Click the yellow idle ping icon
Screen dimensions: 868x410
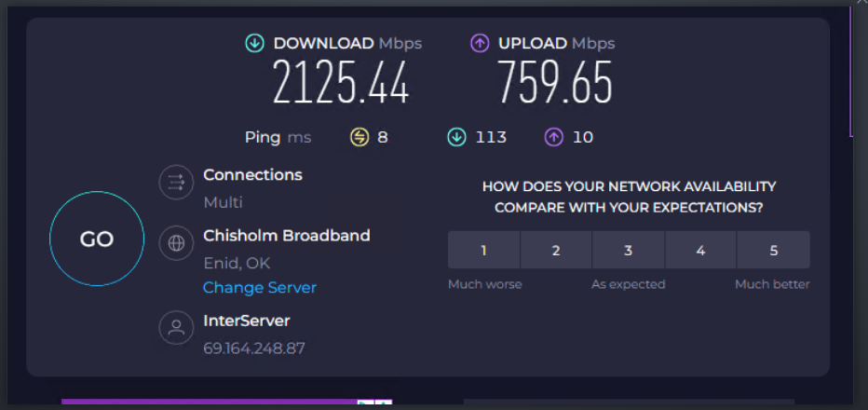[359, 138]
